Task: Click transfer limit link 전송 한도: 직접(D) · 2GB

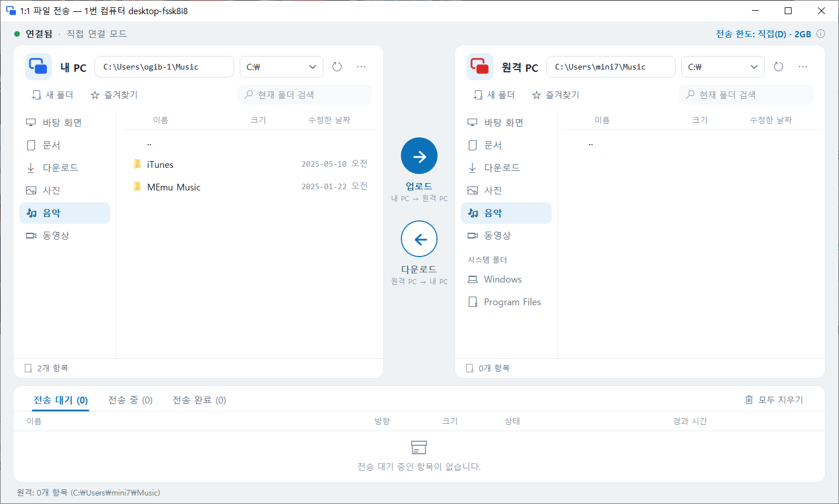Action: [763, 34]
